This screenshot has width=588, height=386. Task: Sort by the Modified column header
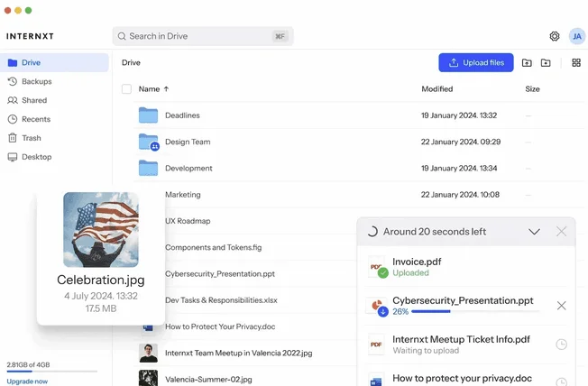coord(436,89)
